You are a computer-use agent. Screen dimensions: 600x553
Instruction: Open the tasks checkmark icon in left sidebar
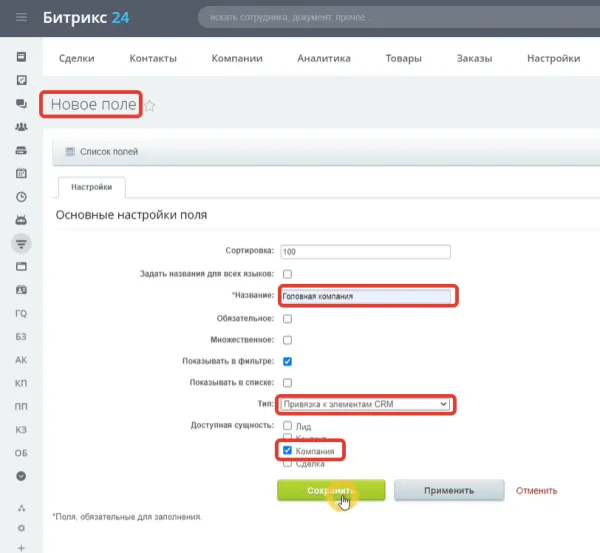coord(21,80)
